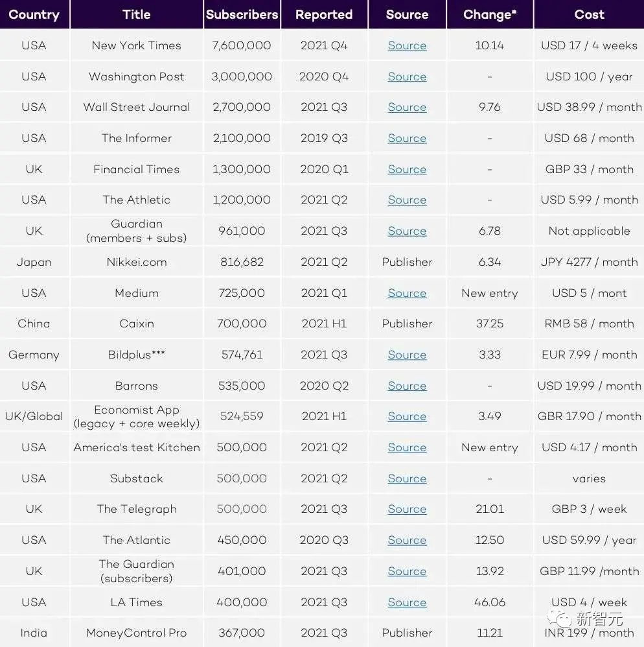This screenshot has width=644, height=647.
Task: Click the Medium row's Source link
Action: pyautogui.click(x=407, y=293)
